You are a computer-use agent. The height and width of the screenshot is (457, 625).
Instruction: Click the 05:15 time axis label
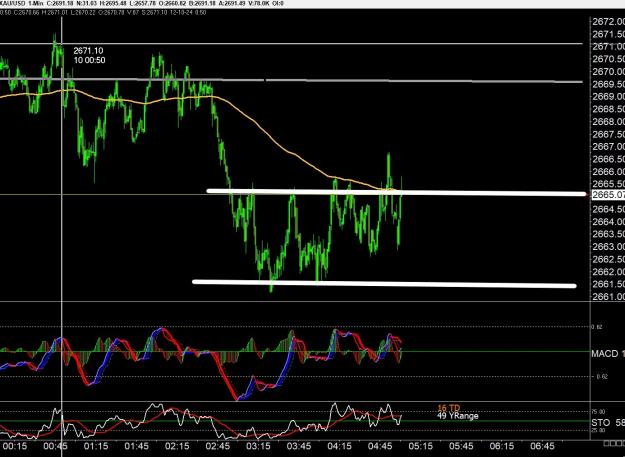[421, 446]
